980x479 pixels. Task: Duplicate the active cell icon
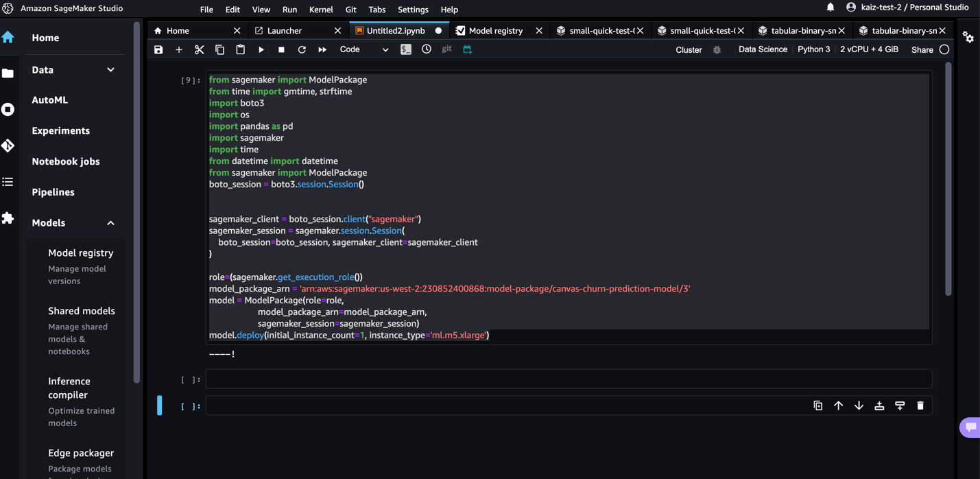(818, 406)
